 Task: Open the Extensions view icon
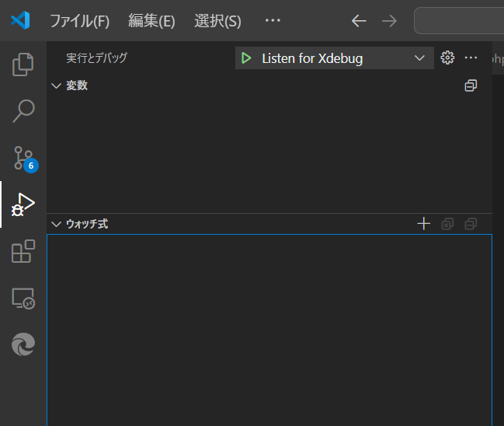[x=23, y=251]
